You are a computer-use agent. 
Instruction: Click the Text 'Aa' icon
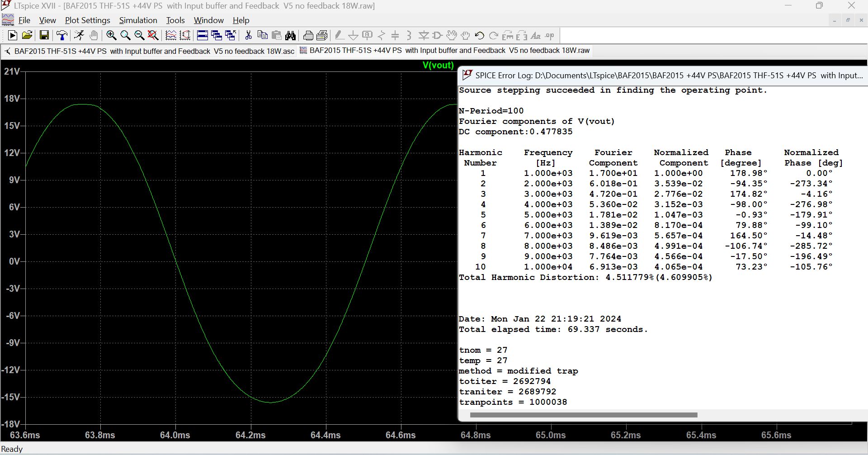(536, 35)
